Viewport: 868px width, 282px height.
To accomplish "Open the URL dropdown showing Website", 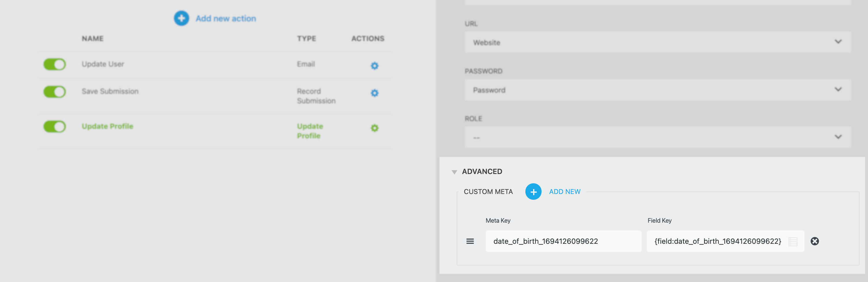I will [x=657, y=42].
